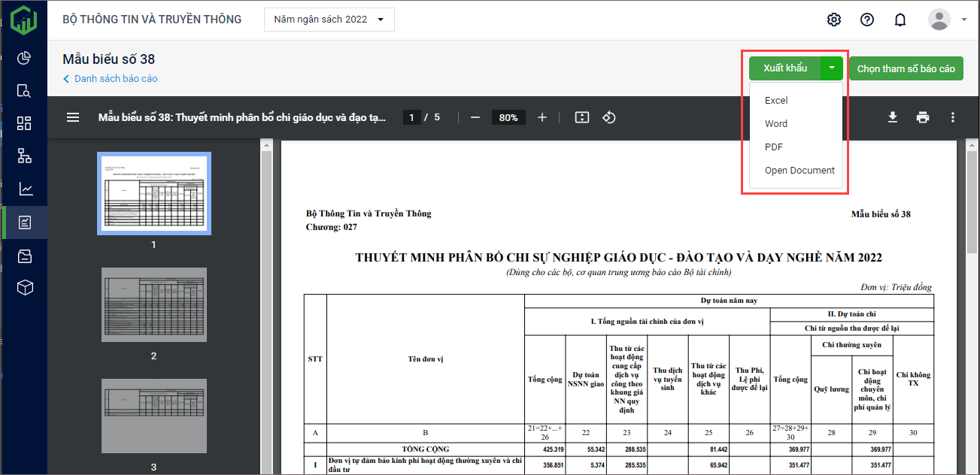
Task: Download the PDF report
Action: (x=893, y=117)
